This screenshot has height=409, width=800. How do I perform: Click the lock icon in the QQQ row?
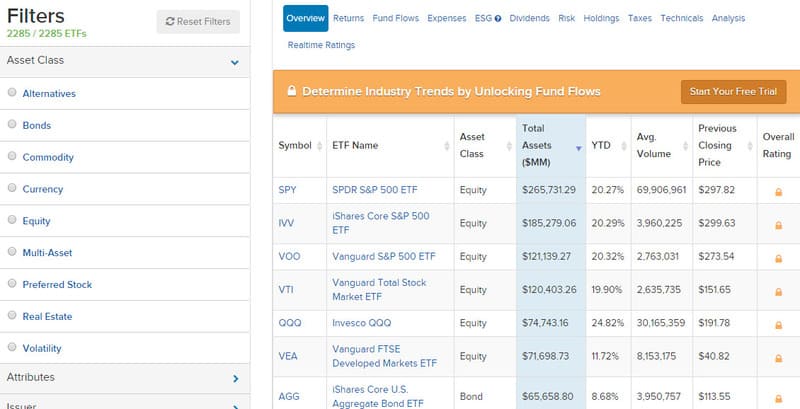click(778, 323)
